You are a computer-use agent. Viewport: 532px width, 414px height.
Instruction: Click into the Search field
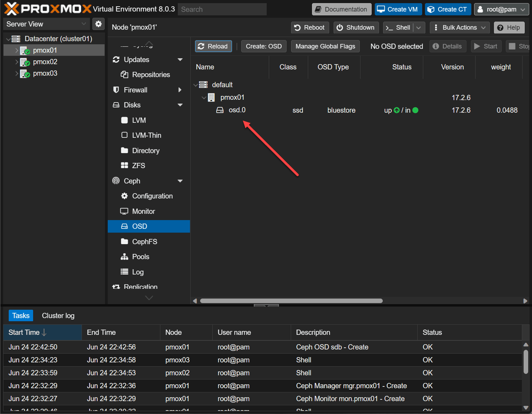[222, 9]
